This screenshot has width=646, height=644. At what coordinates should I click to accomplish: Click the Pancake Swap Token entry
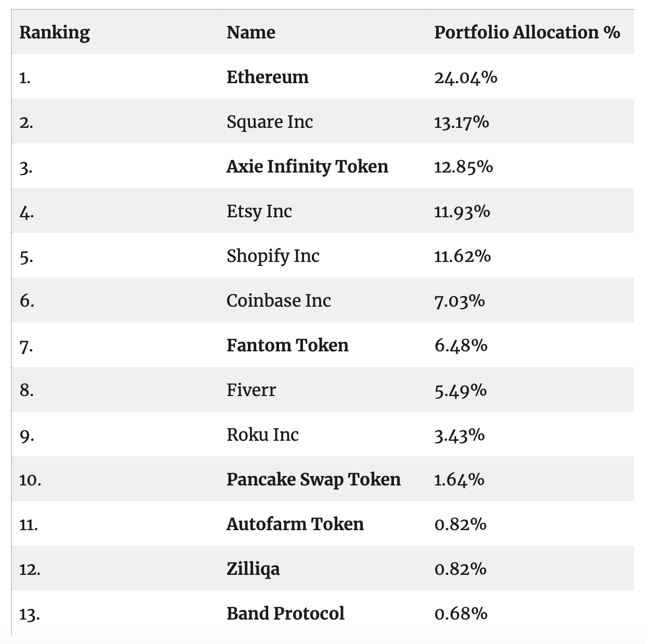(x=313, y=479)
